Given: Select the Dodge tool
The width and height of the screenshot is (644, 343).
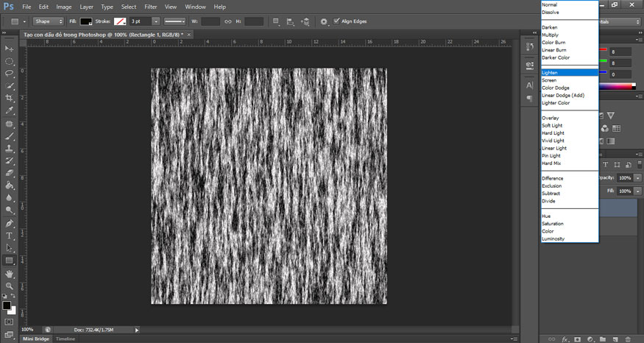Looking at the screenshot, I should click(x=9, y=211).
